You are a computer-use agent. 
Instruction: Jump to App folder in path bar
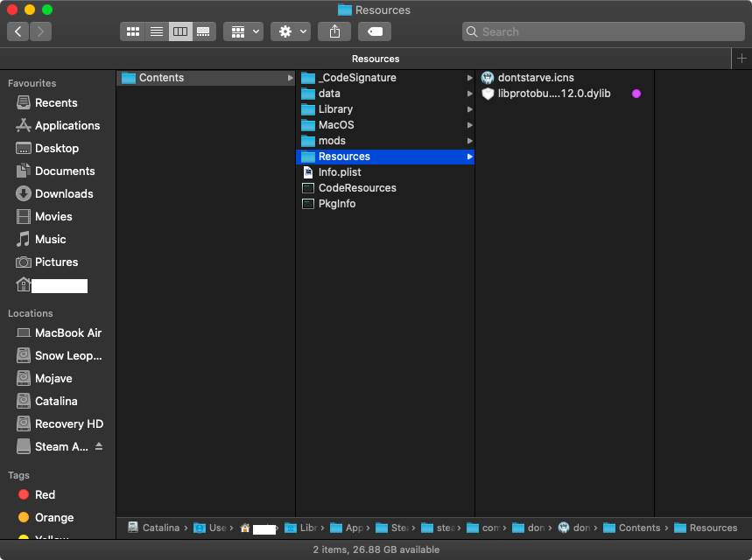tap(347, 528)
